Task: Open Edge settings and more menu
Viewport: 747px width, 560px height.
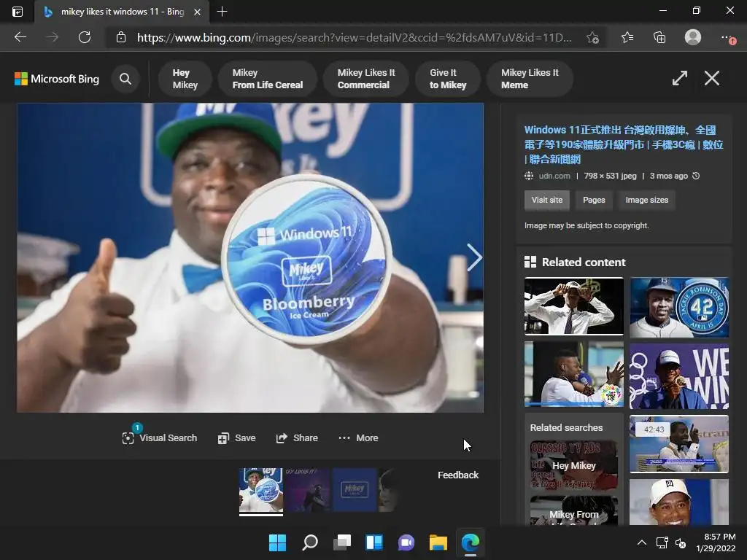Action: point(727,38)
